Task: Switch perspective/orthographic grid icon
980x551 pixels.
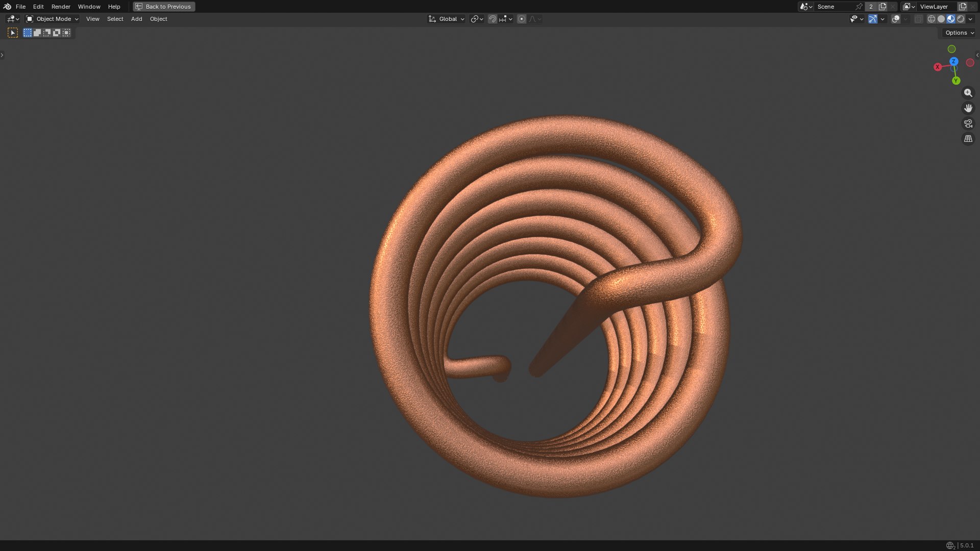Action: 968,139
